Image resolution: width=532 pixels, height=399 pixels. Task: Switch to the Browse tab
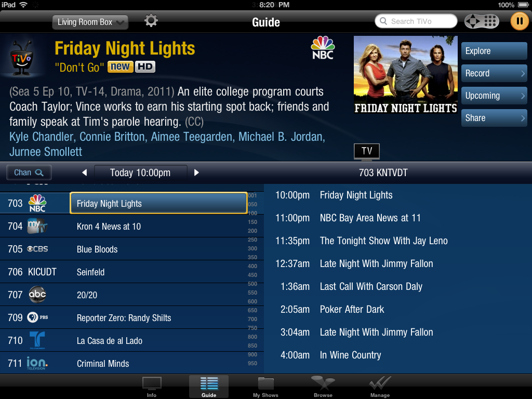tap(323, 387)
